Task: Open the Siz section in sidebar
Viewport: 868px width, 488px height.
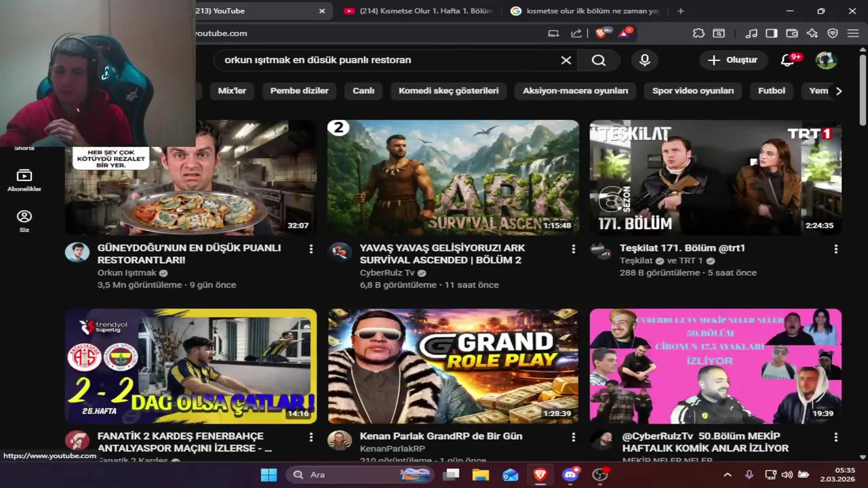Action: pyautogui.click(x=24, y=221)
